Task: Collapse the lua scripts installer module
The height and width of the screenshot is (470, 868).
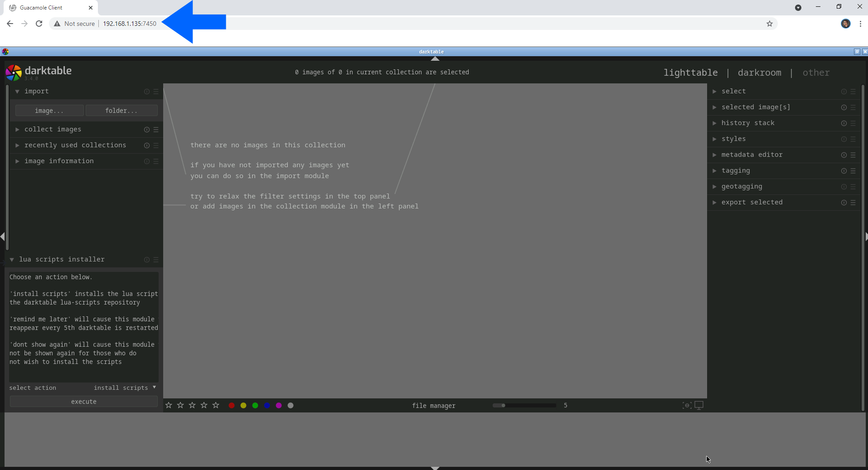Action: point(12,260)
